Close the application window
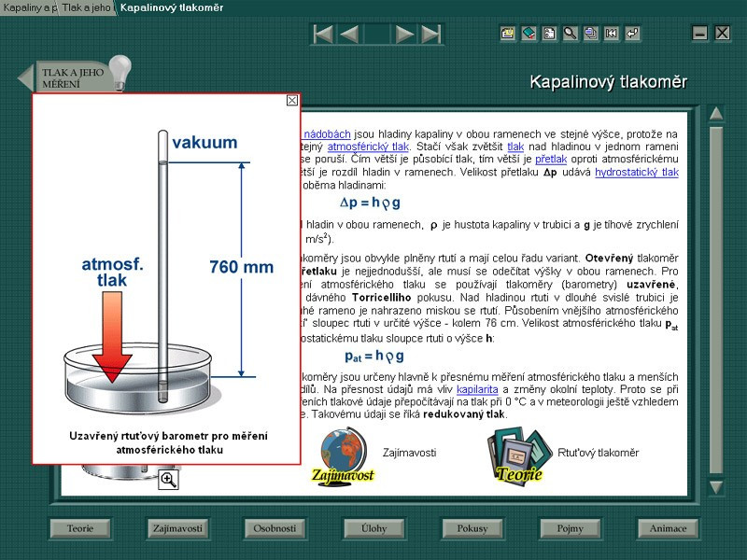Viewport: 747px width, 560px height. click(723, 33)
